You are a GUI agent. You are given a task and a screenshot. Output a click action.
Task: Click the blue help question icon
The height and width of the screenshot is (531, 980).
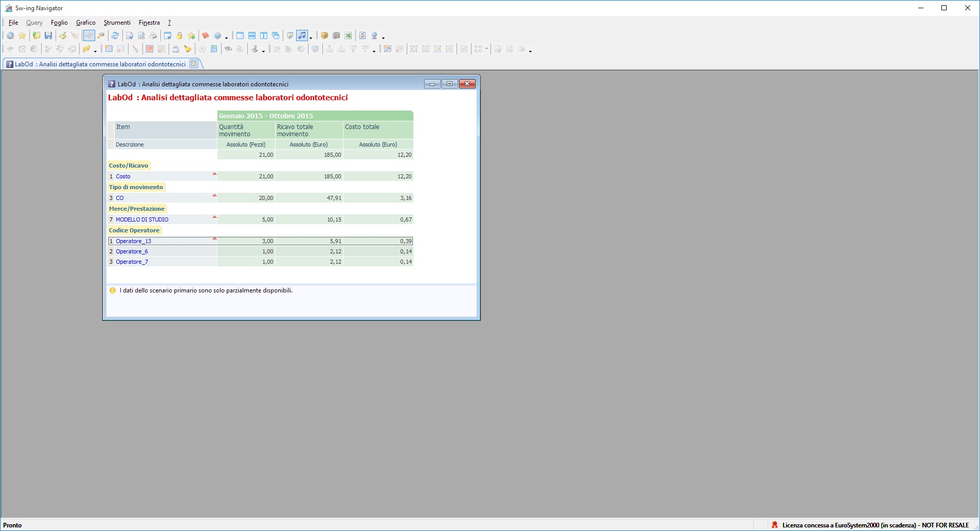point(217,35)
